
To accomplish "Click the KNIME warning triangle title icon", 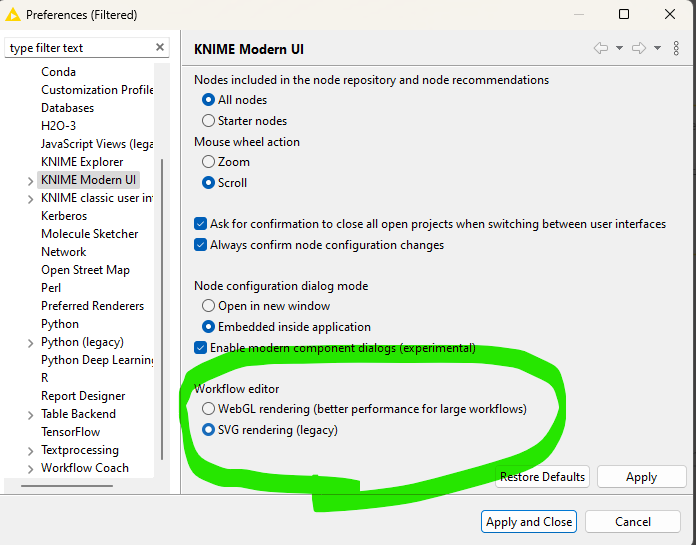I will coord(13,15).
